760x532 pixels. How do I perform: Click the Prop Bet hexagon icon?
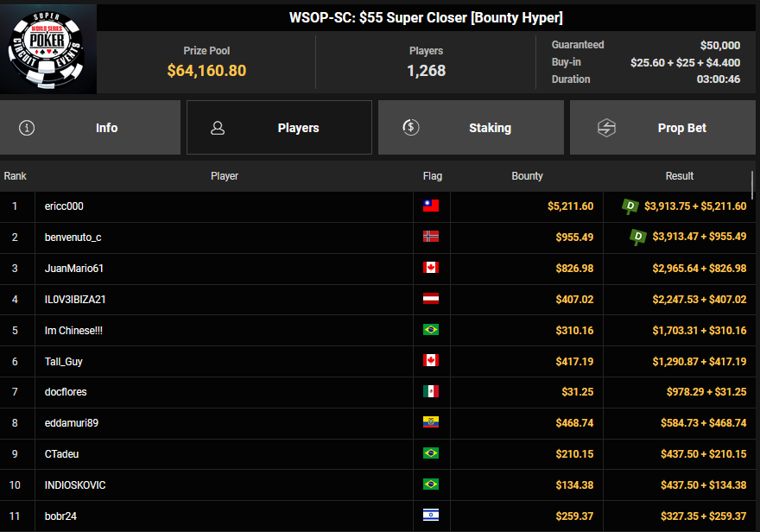606,128
